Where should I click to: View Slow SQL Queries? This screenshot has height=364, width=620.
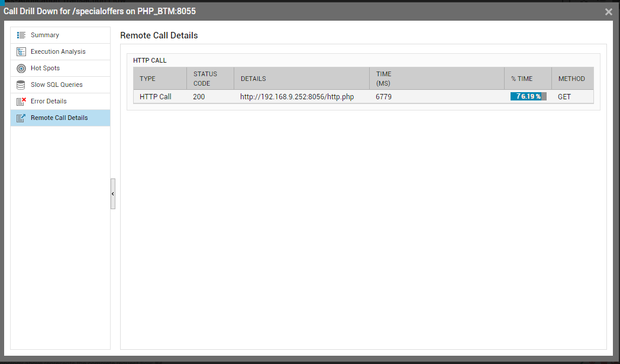tap(60, 85)
